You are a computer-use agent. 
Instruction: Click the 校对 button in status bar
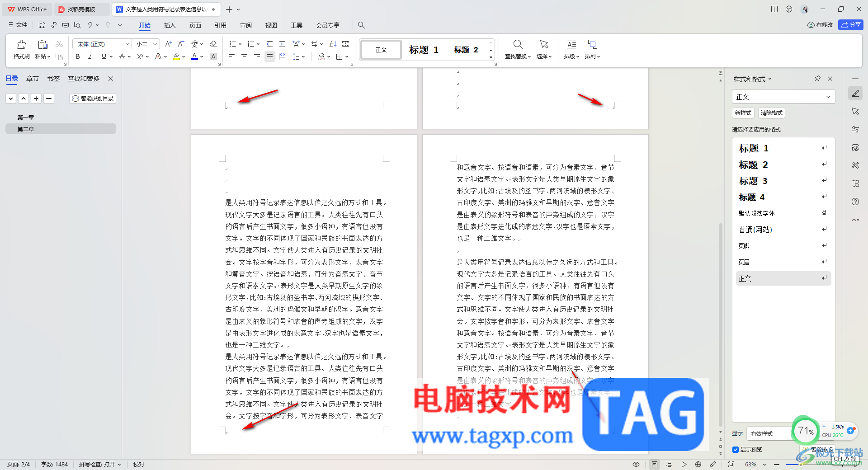point(139,464)
